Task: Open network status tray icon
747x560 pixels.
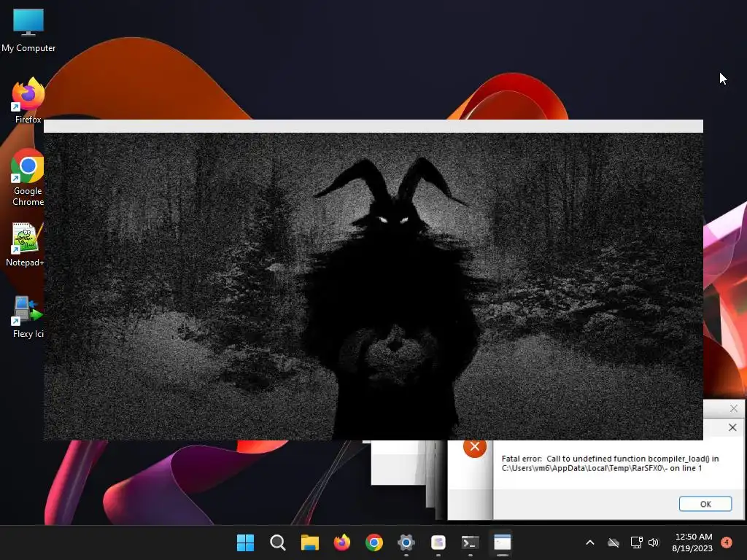Action: click(636, 542)
